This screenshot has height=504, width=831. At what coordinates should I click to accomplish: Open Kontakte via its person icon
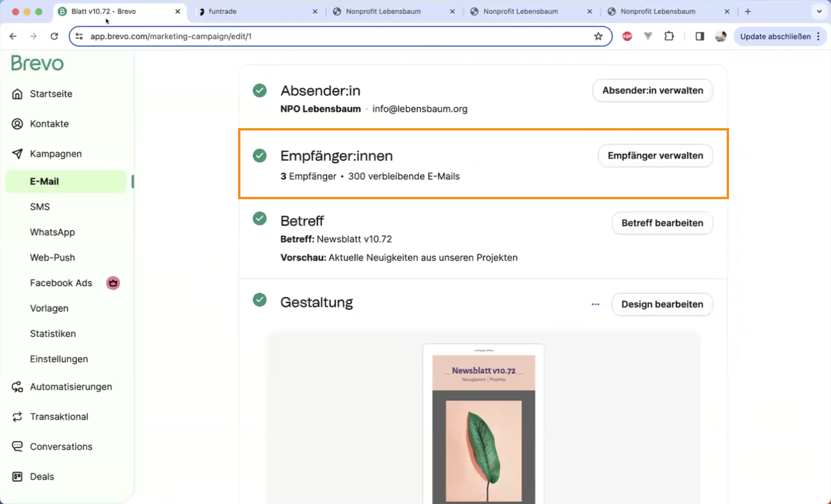click(x=17, y=124)
